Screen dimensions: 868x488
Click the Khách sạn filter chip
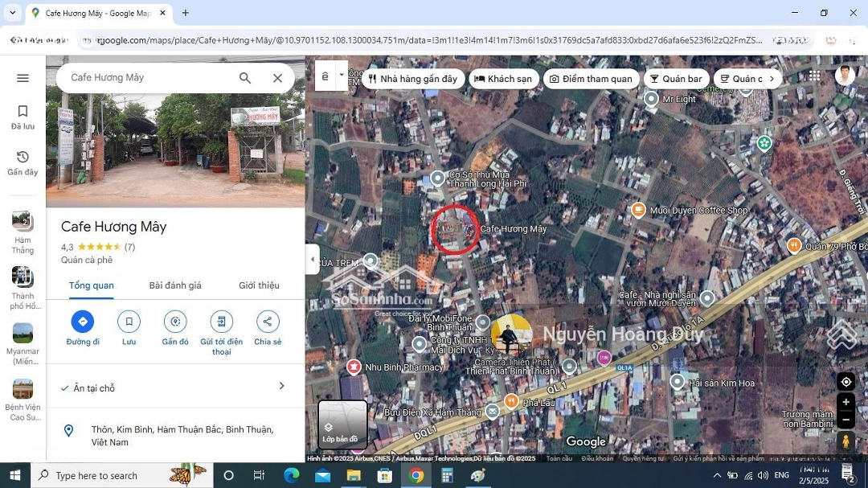tap(503, 79)
